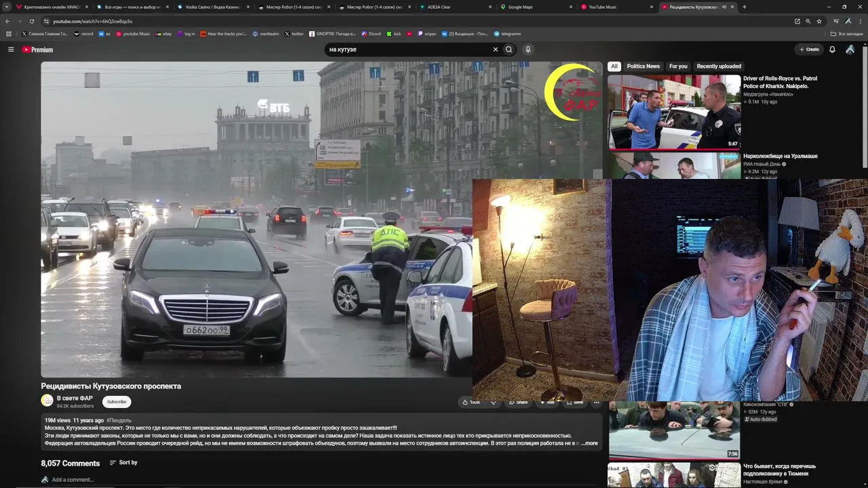Open the Sort by comments dropdown

click(x=123, y=462)
